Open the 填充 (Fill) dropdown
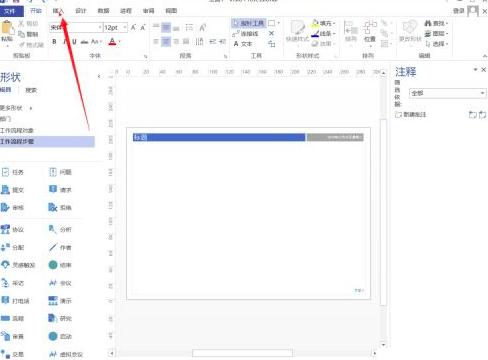The height and width of the screenshot is (360, 488). coord(324,23)
